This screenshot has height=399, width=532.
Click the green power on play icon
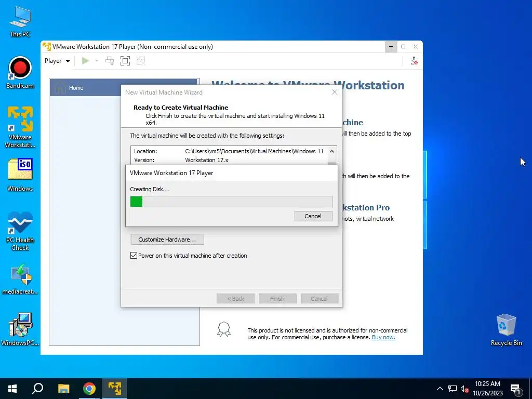pyautogui.click(x=86, y=61)
